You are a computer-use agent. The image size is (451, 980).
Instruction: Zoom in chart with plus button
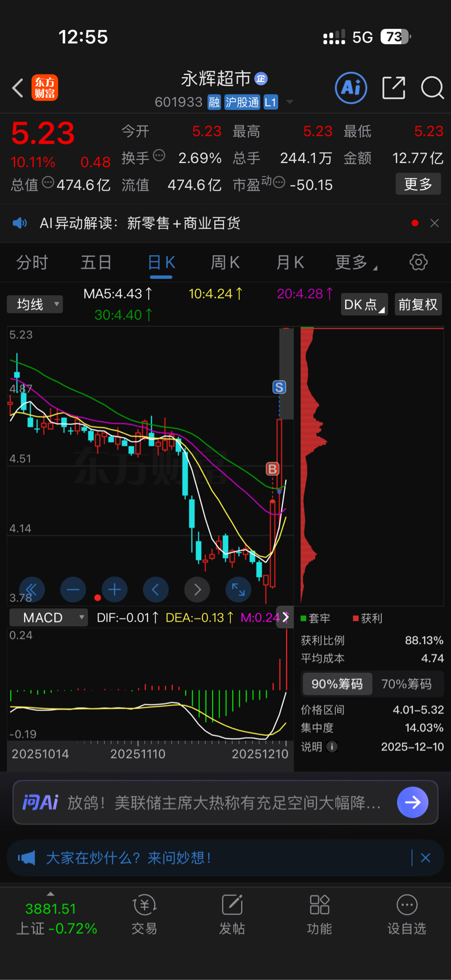pos(115,589)
